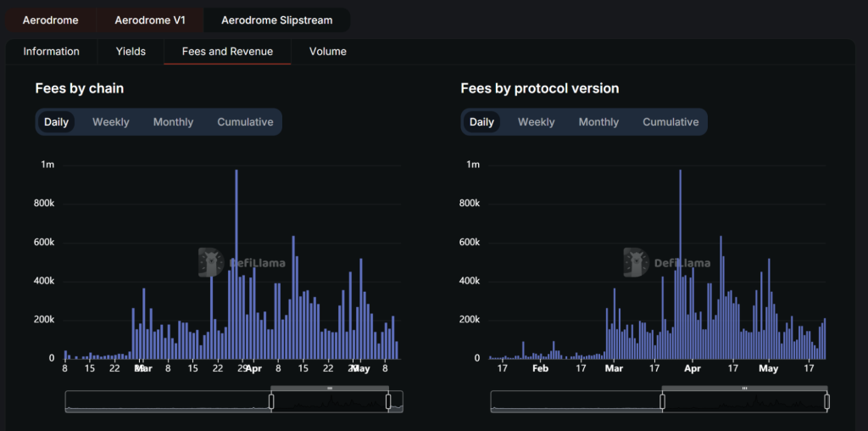Select the Aerodrome Slipstream tab
The width and height of the screenshot is (868, 431).
[x=276, y=20]
